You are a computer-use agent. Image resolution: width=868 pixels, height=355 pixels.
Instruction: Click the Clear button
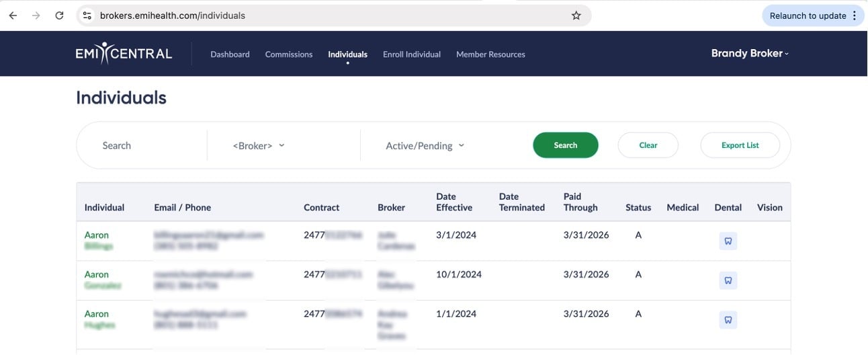click(648, 145)
